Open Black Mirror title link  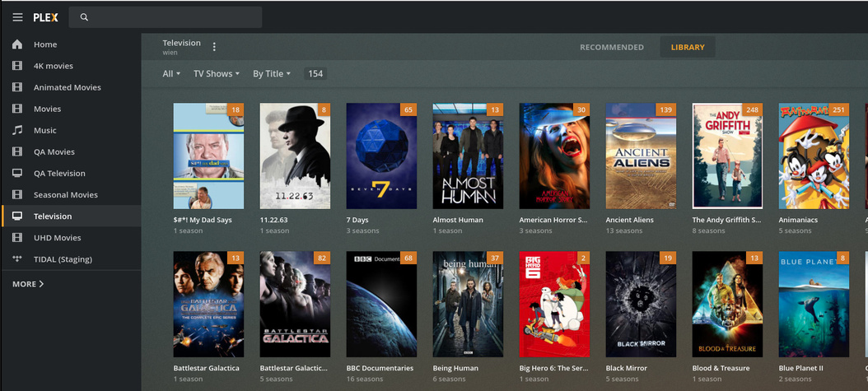(626, 368)
